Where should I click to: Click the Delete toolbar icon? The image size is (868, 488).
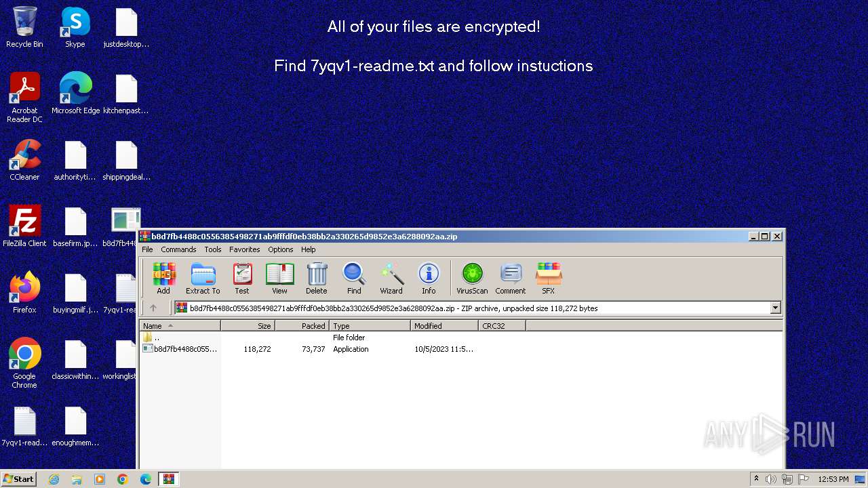(x=316, y=279)
